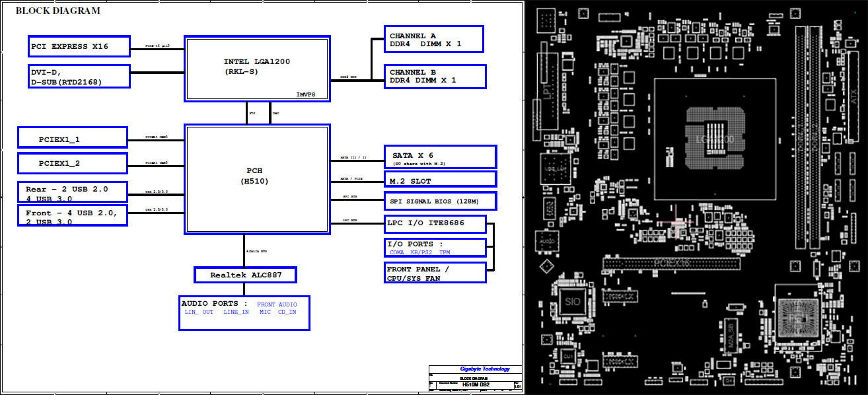The image size is (868, 395).
Task: Click the PCIEX1_2 block
Action: 73,162
